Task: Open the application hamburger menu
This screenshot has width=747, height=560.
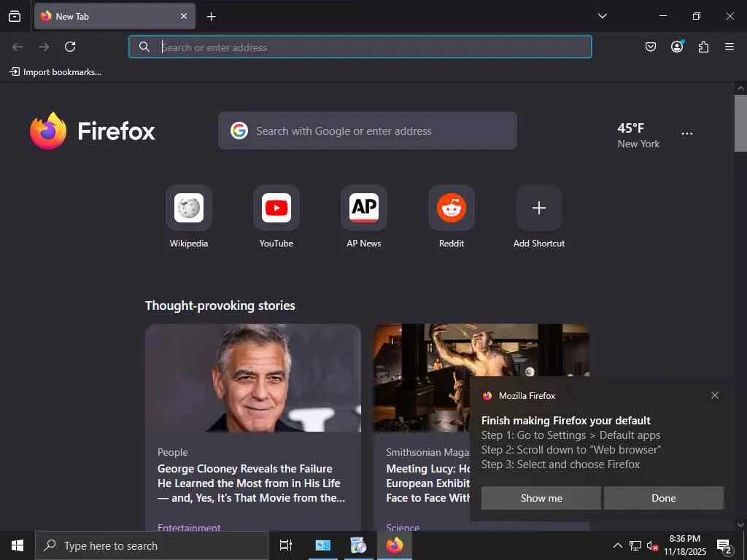Action: (x=729, y=47)
